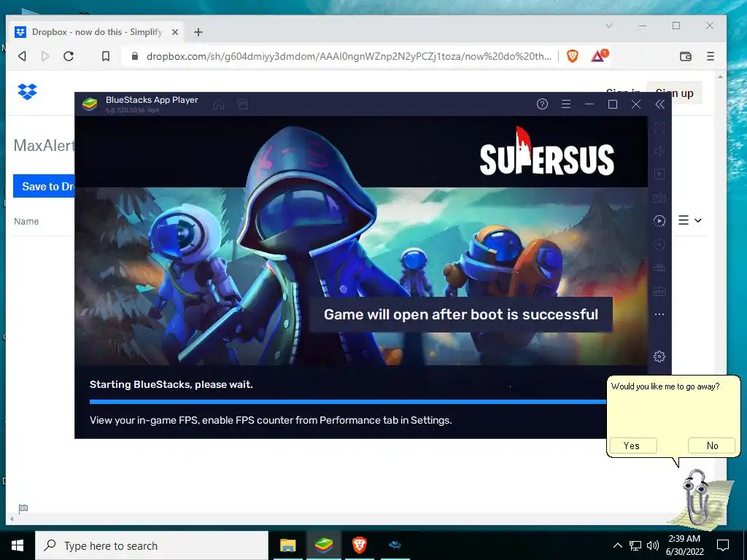
Task: Click the blue BlueStacks loading progress bar
Action: (x=348, y=402)
